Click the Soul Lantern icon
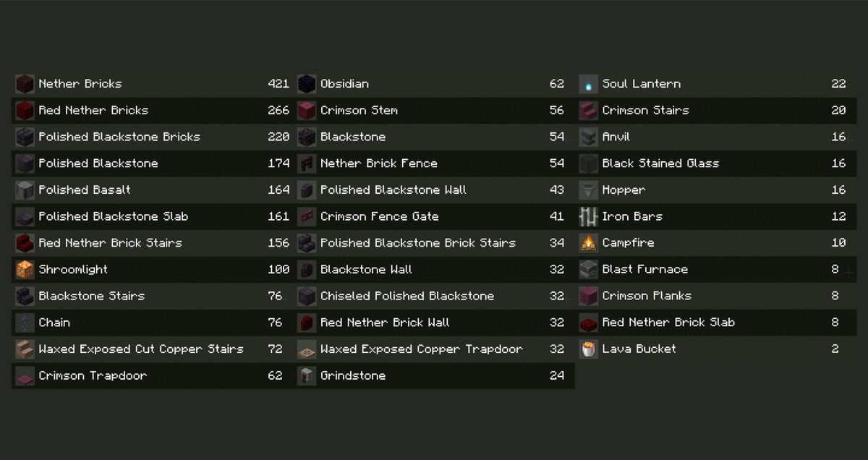 tap(588, 84)
